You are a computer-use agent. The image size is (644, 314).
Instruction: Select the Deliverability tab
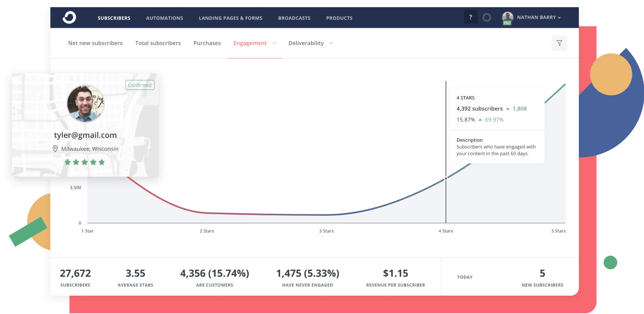tap(306, 43)
